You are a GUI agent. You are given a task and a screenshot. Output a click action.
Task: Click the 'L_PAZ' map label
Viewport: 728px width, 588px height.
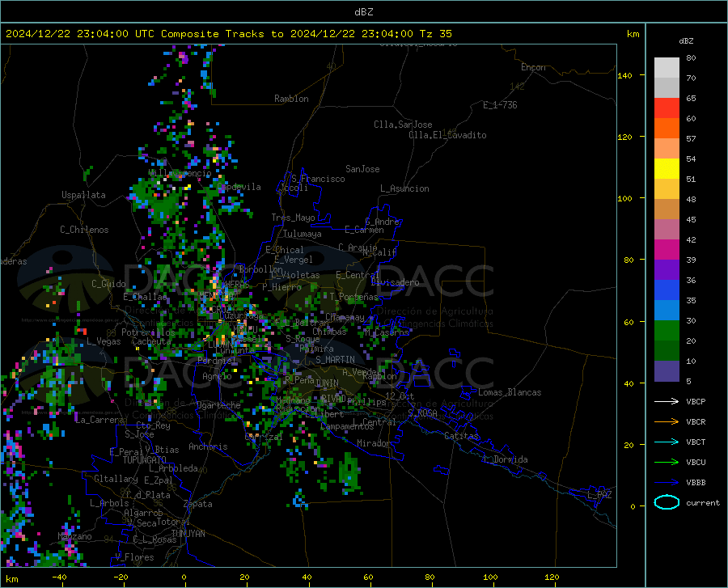click(x=599, y=495)
